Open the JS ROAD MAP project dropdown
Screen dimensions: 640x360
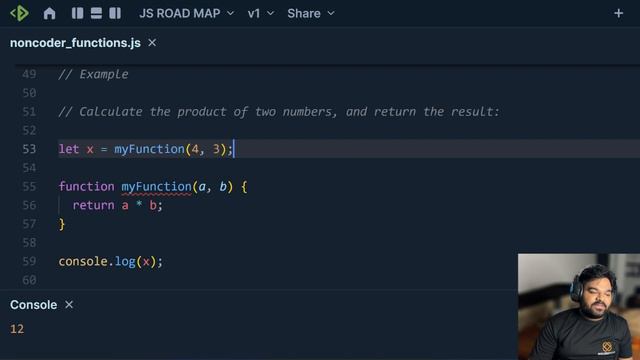(x=187, y=13)
